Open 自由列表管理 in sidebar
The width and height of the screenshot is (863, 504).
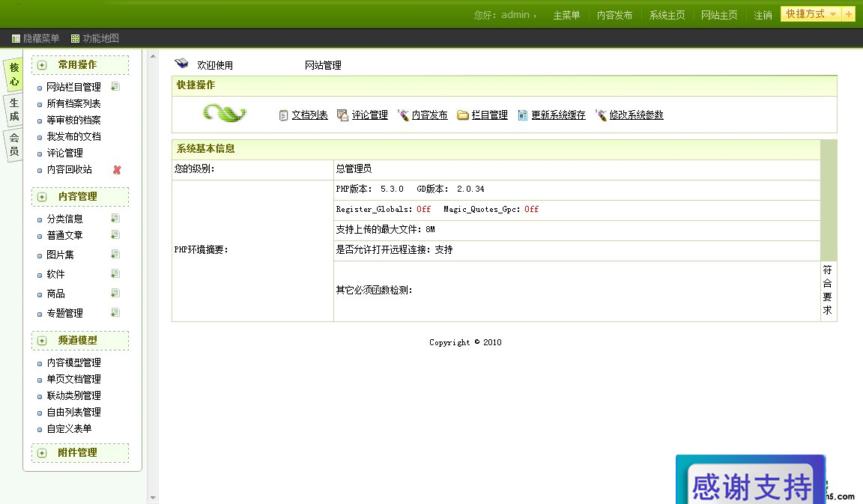pyautogui.click(x=73, y=412)
